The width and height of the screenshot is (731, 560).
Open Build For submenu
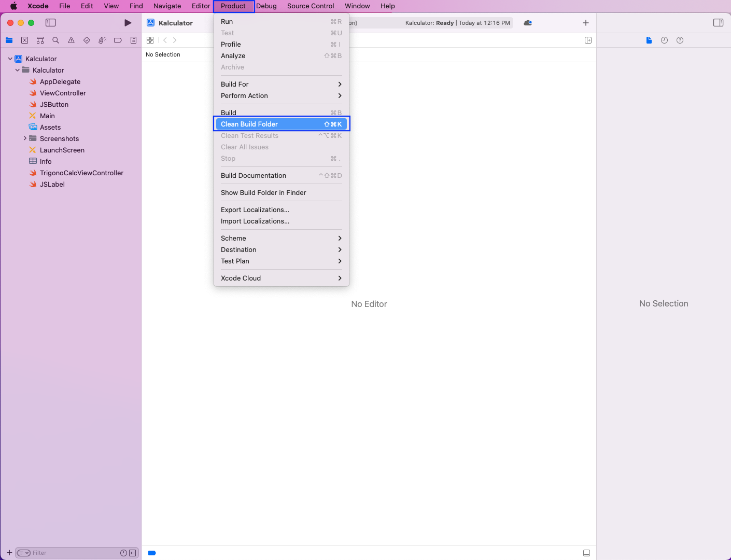[x=282, y=84]
